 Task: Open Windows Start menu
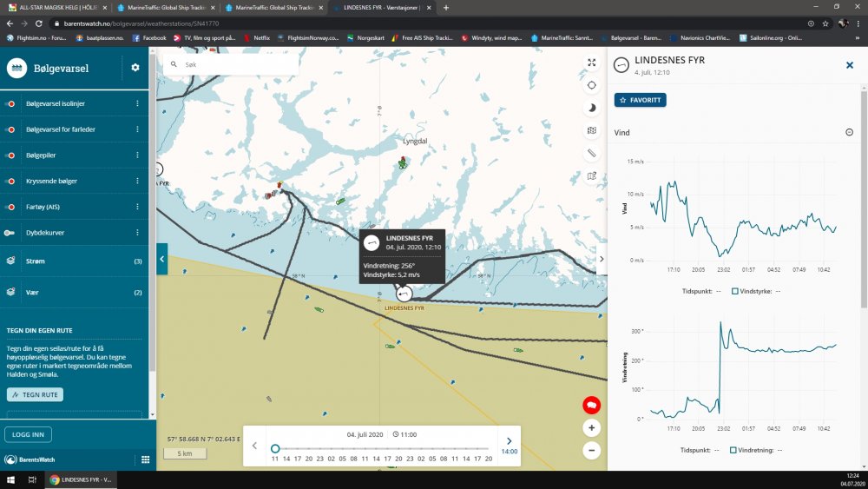[x=10, y=479]
